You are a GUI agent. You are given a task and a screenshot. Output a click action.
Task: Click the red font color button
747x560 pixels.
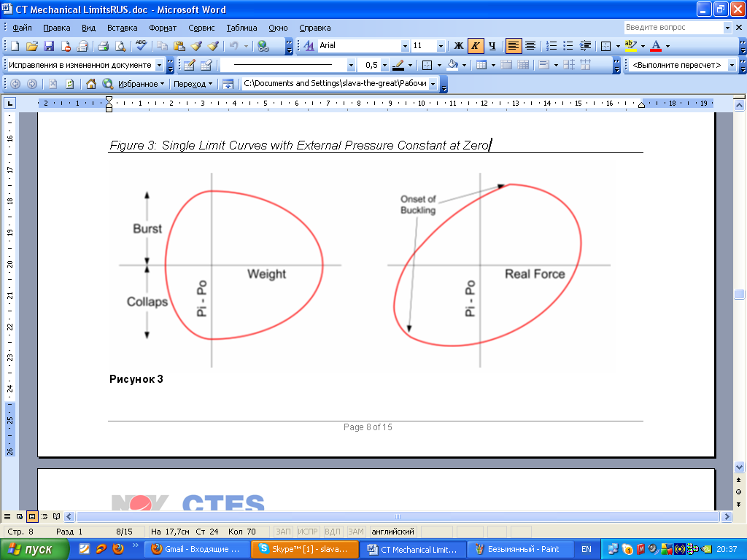pos(655,46)
